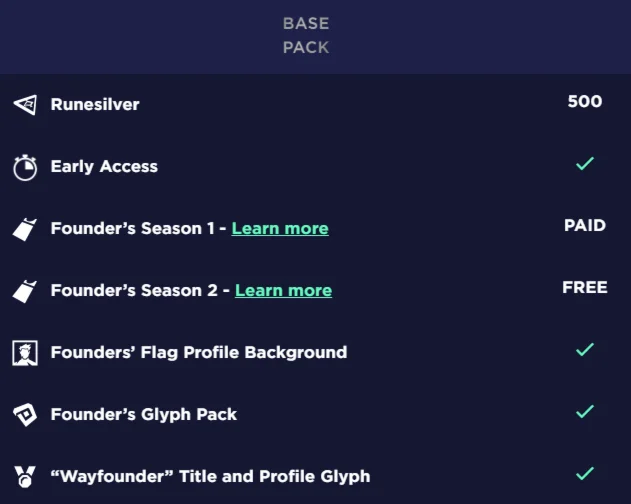Screen dimensions: 631x504
Task: Click the Runesilver currency icon
Action: click(25, 104)
